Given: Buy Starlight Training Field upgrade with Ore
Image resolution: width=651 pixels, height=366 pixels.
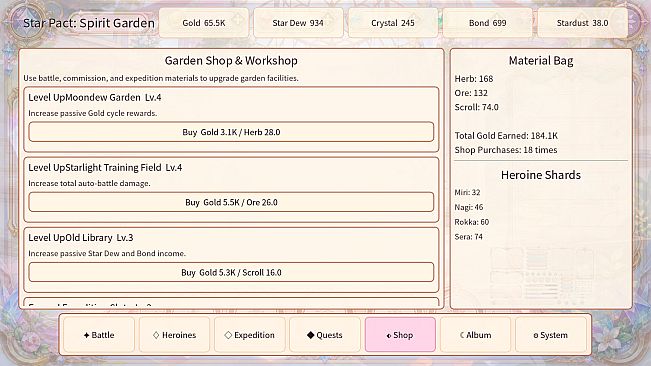Looking at the screenshot, I should (x=231, y=202).
